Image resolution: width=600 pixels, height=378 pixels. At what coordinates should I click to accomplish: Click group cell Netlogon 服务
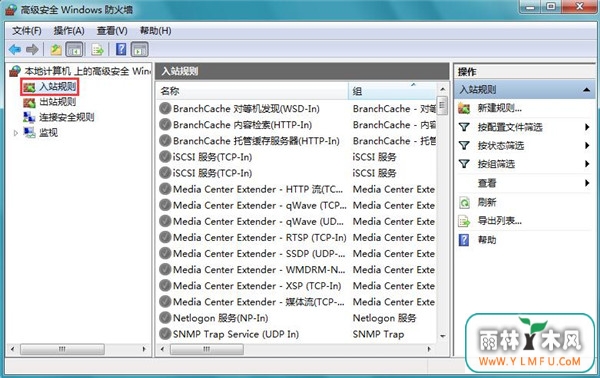coord(384,318)
